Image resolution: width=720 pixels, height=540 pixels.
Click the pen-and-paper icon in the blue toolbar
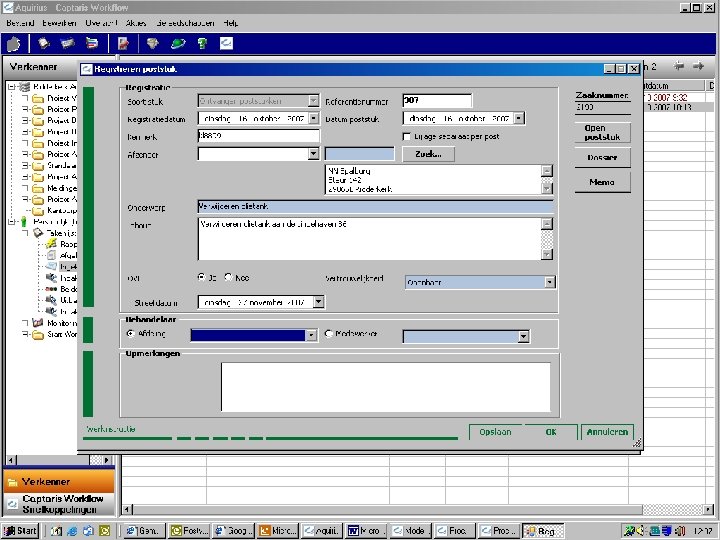pyautogui.click(x=44, y=44)
